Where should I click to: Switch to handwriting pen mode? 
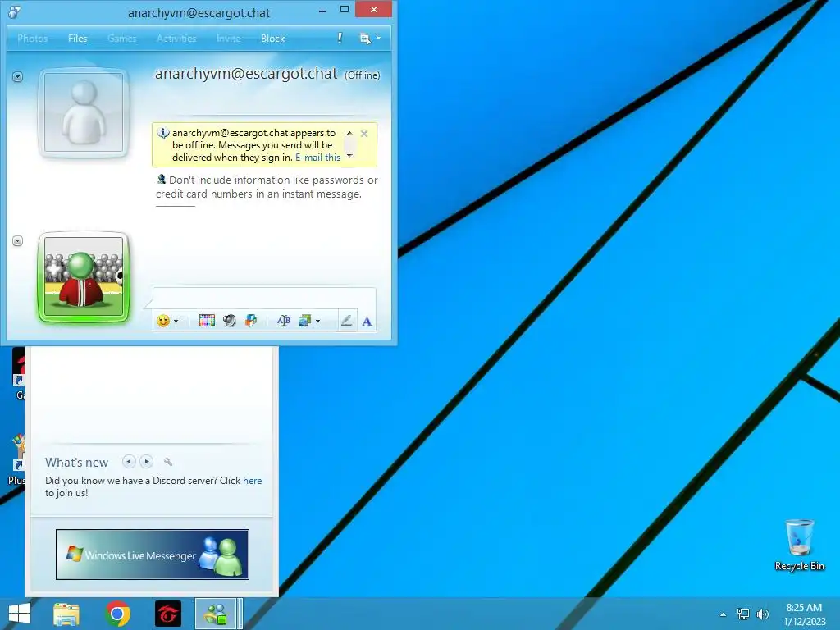point(347,321)
